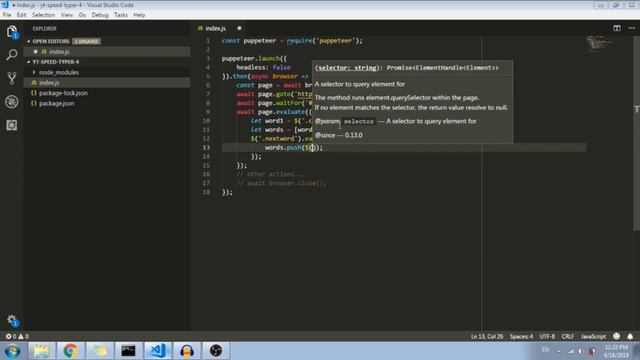Open the Tasks menu
Screen dimensions: 640x360
120,15
